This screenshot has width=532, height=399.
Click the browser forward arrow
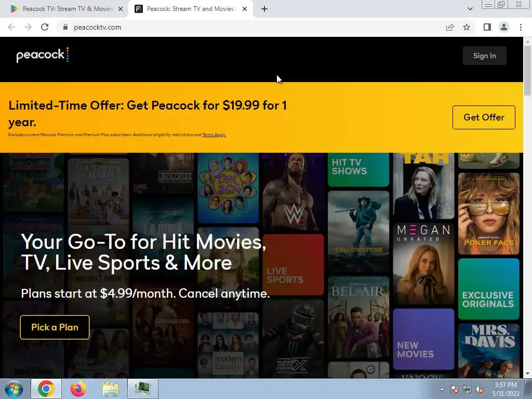click(x=28, y=27)
